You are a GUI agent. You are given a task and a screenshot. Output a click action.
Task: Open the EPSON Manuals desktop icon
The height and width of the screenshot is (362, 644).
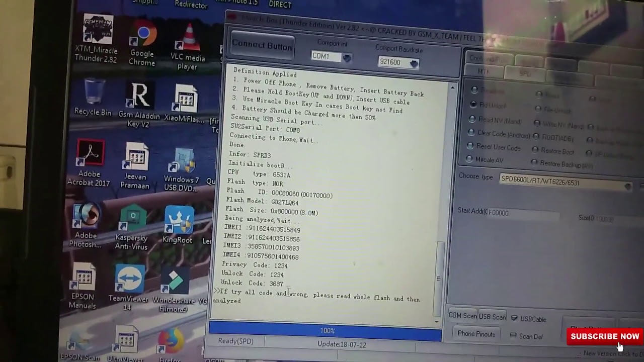84,286
